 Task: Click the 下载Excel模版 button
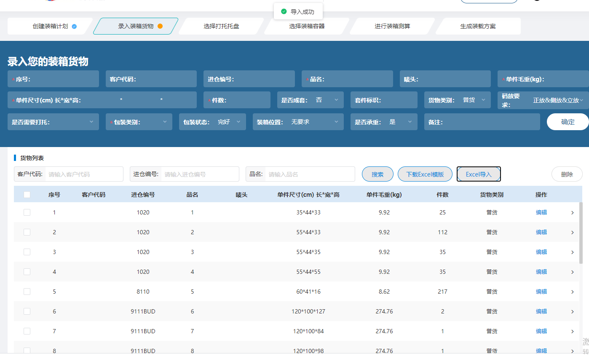coord(425,174)
